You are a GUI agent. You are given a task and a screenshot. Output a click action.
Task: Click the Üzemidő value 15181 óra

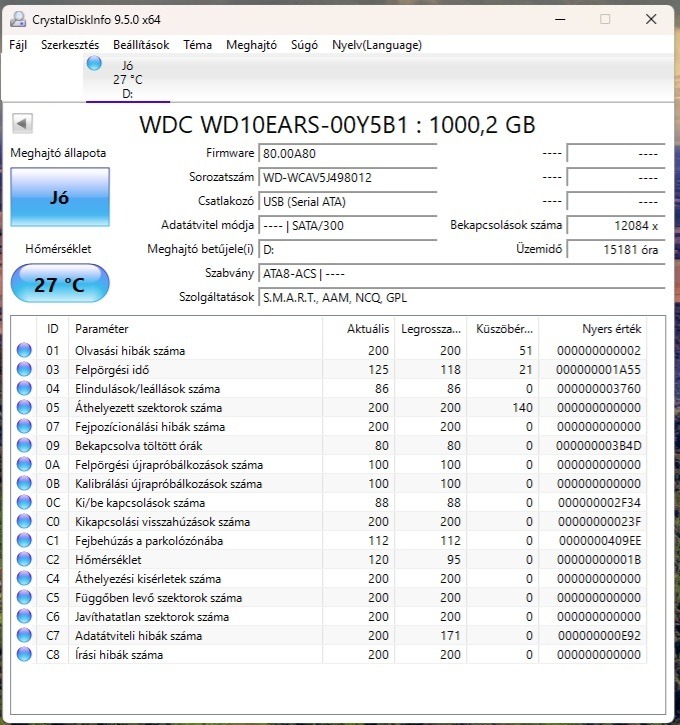click(x=616, y=250)
